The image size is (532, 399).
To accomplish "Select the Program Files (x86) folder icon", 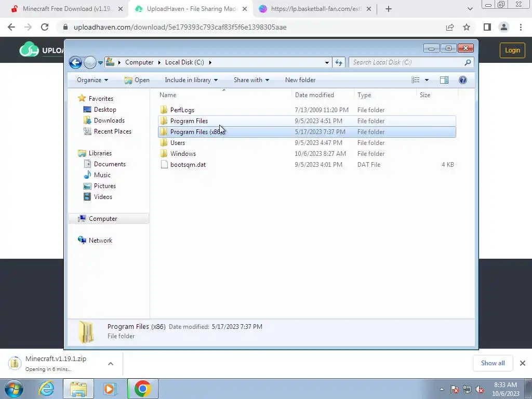I will 164,131.
